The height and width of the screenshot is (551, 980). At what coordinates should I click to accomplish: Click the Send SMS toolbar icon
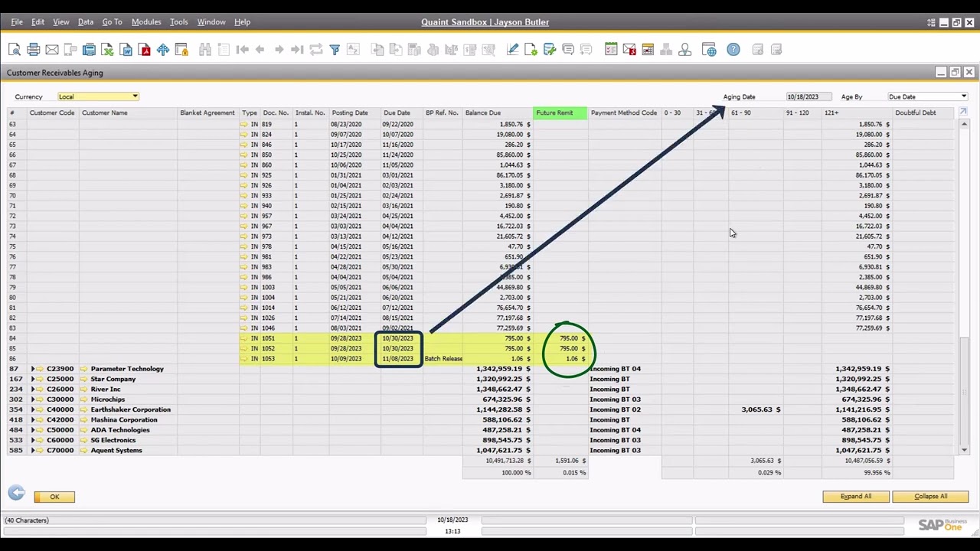tap(70, 50)
